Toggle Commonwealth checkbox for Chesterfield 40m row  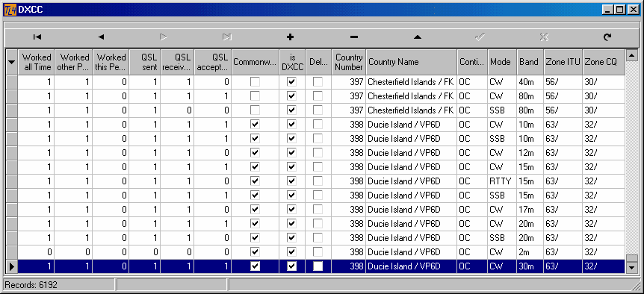coord(255,82)
